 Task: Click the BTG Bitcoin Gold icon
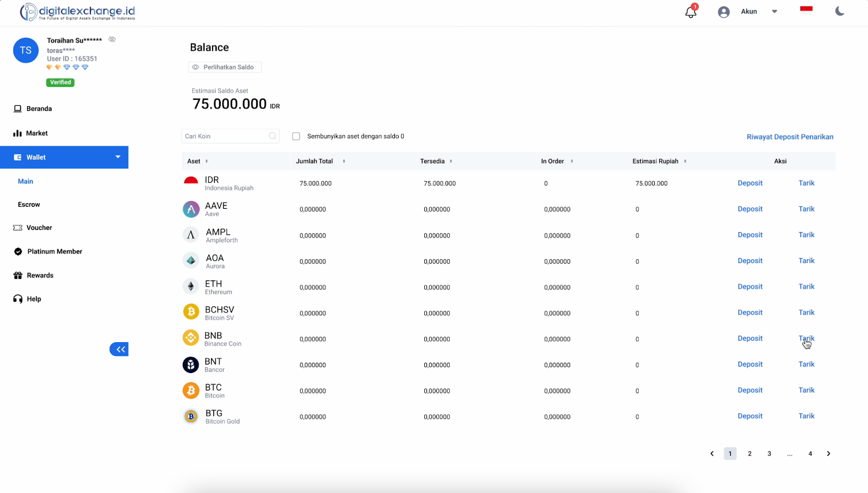point(191,417)
